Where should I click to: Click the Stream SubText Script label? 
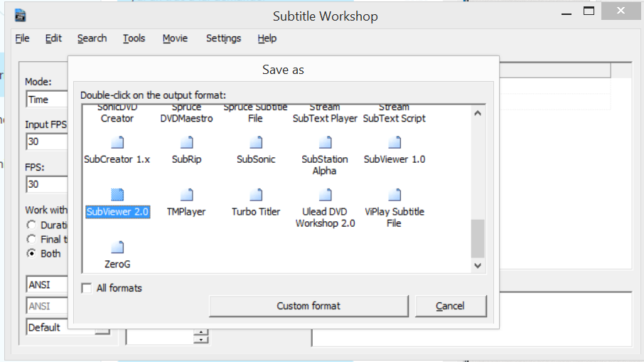395,113
